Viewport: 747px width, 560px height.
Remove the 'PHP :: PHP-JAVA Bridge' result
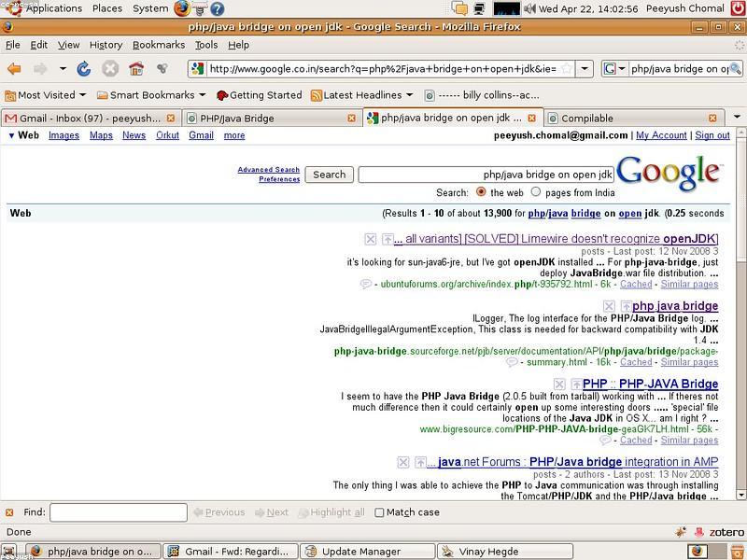click(x=559, y=385)
